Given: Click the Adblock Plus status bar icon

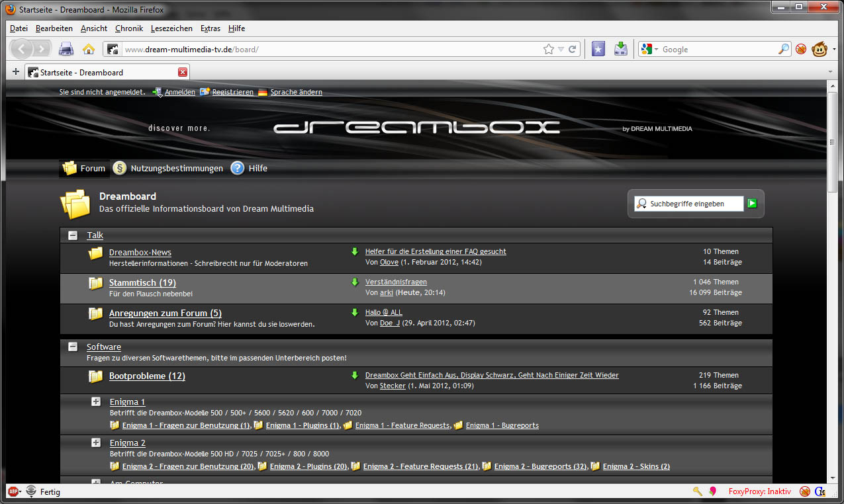Looking at the screenshot, I should pyautogui.click(x=13, y=491).
